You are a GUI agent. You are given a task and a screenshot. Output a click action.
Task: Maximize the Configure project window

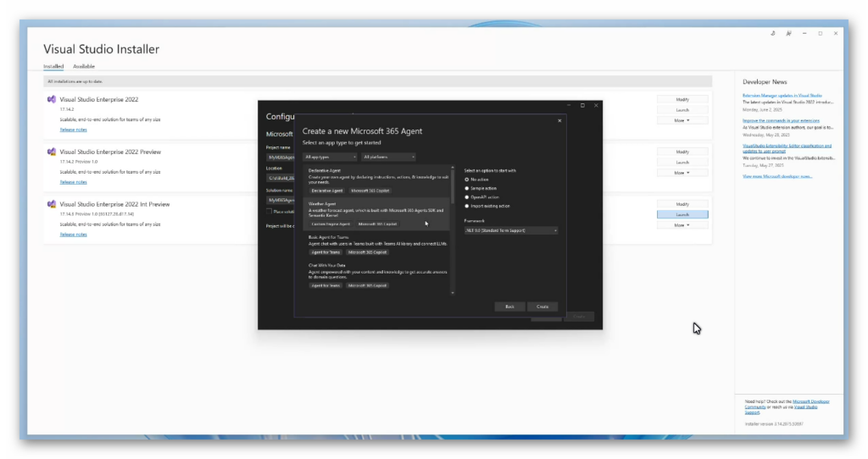click(x=582, y=105)
